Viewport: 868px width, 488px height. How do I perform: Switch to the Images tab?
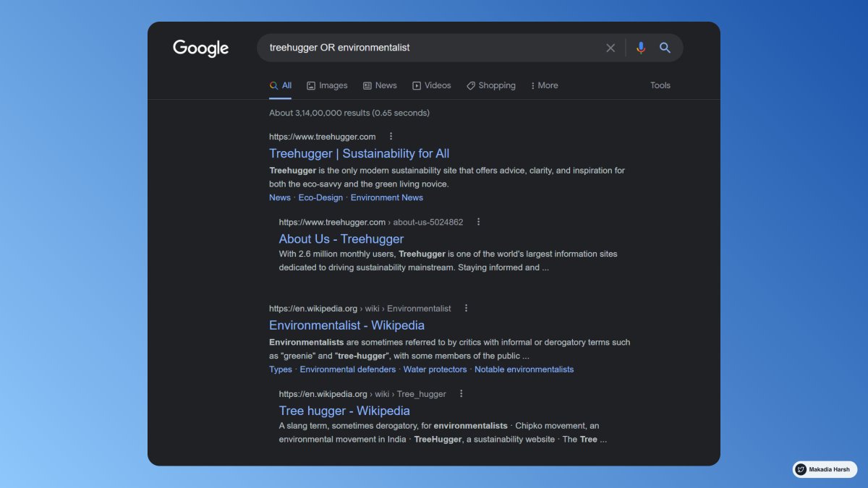[327, 85]
